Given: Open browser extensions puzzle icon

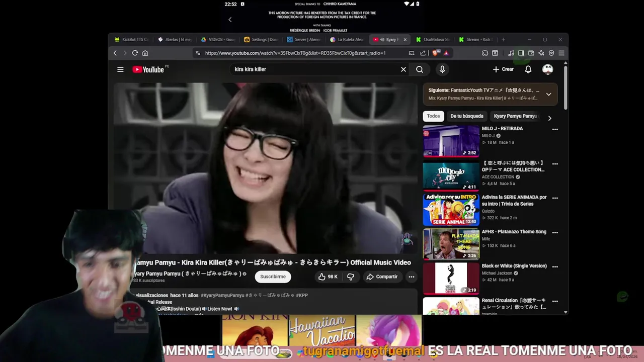Looking at the screenshot, I should tap(485, 53).
